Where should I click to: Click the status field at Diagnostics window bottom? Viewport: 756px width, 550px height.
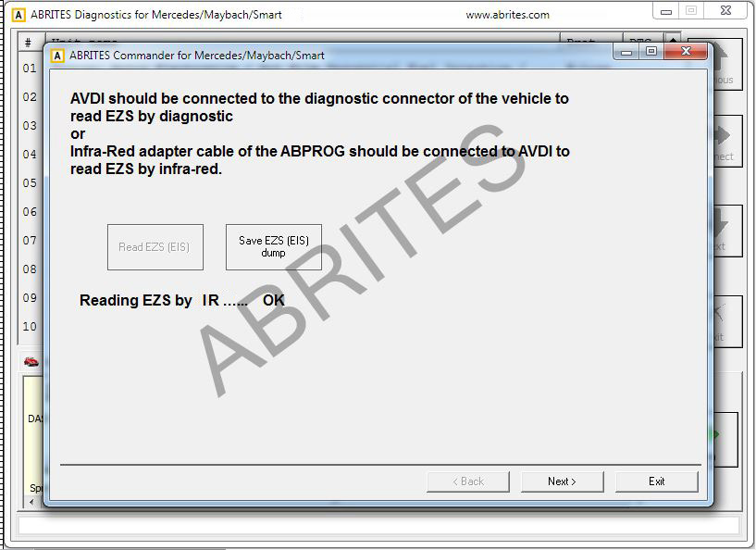[378, 525]
